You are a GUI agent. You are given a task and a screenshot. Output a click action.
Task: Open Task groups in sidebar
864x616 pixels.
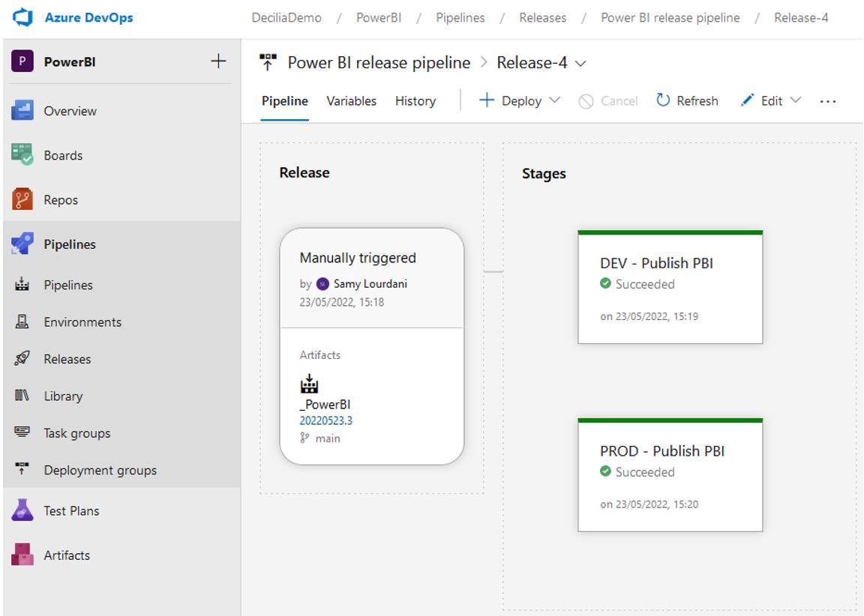[x=77, y=433]
